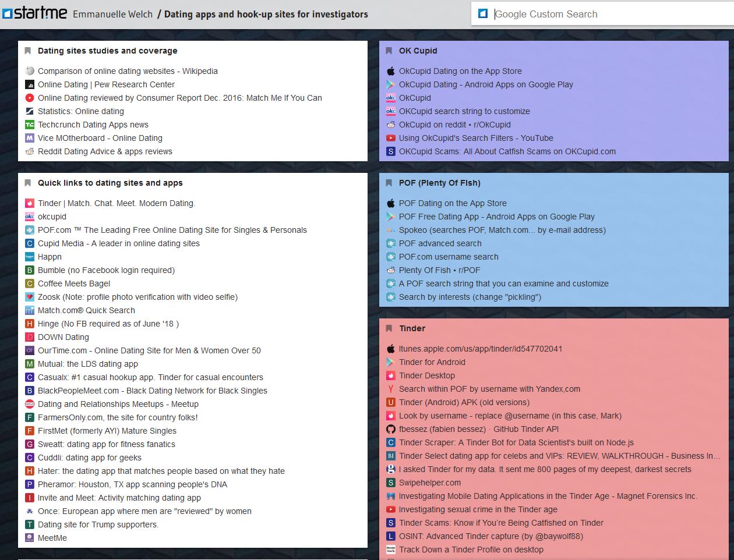Open OSINT: Advanced Tinder capture link
734x560 pixels.
[491, 536]
